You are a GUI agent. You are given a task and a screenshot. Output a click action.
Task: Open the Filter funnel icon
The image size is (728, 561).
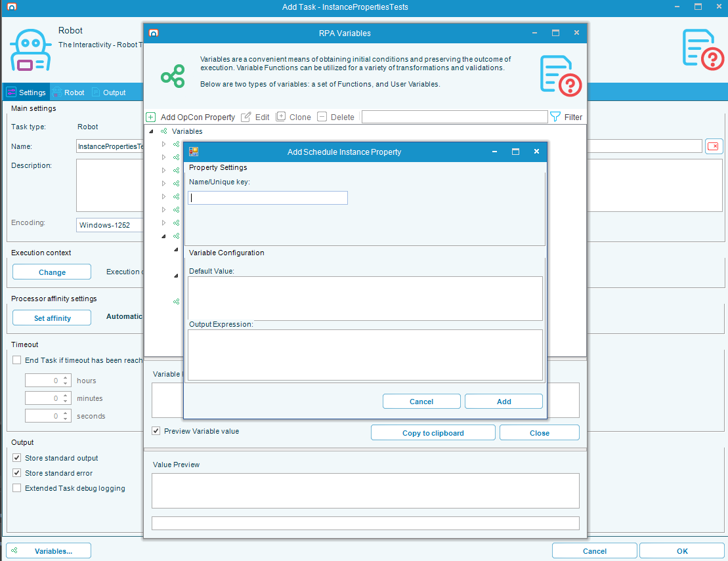coord(555,117)
